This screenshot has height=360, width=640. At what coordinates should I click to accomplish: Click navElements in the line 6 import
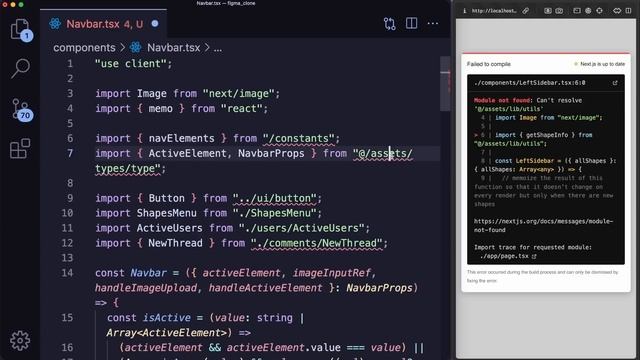[x=181, y=138]
